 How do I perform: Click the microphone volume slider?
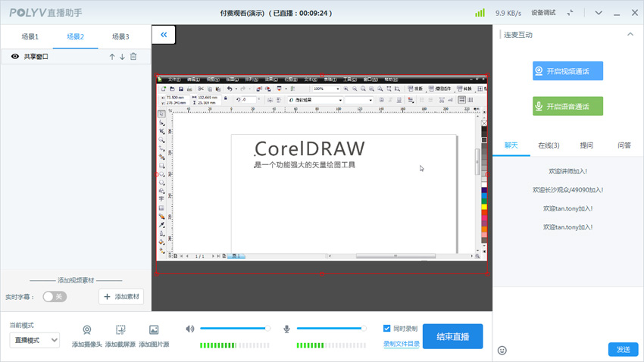[x=330, y=329]
